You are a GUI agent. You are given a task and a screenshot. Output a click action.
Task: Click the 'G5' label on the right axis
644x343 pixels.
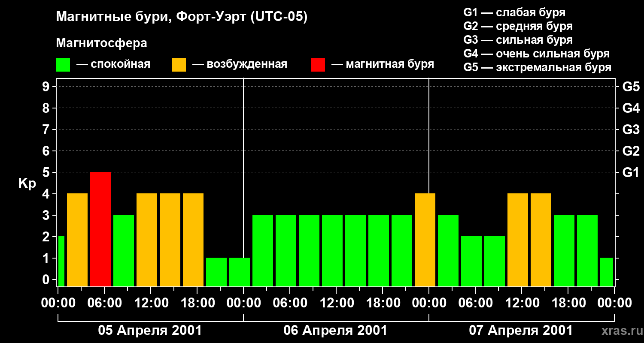click(x=631, y=87)
